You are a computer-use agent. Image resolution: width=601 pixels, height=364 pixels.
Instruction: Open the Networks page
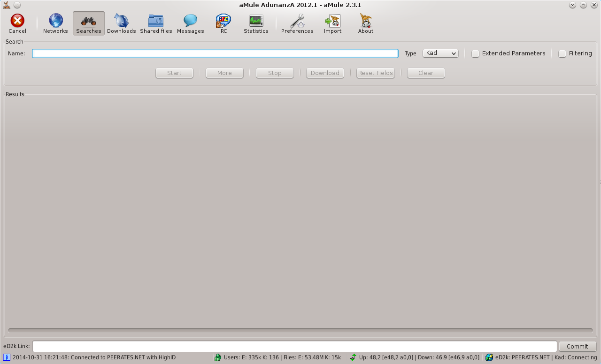[x=55, y=23]
